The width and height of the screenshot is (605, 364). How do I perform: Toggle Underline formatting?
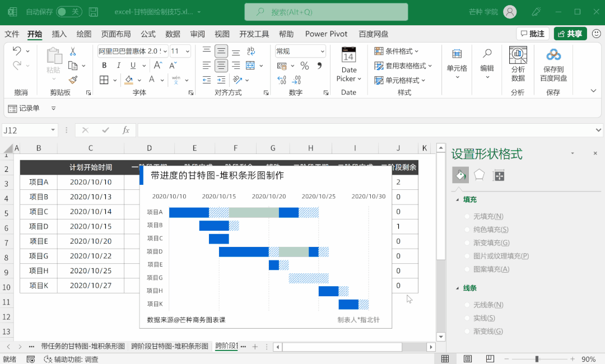coord(133,66)
